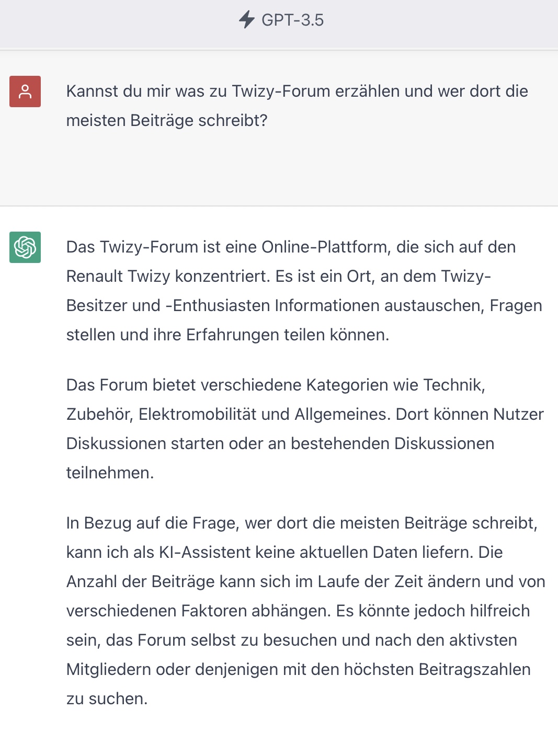Click the lightning bolt icon in header
This screenshot has height=756, width=558.
[x=246, y=20]
